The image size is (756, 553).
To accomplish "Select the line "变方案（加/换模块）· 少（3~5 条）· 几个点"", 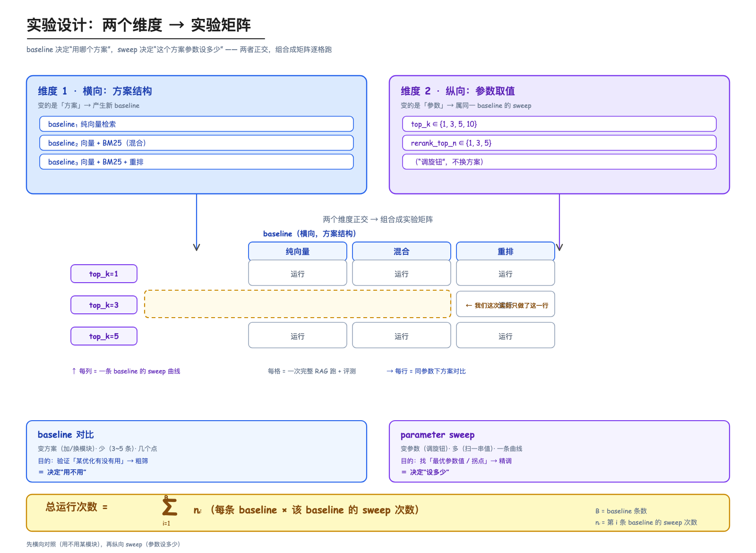I will click(97, 449).
